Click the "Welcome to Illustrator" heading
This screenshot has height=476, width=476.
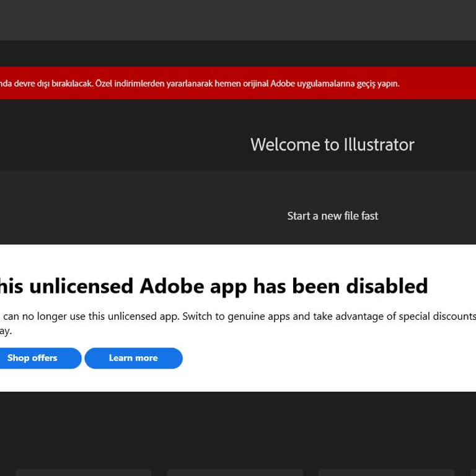332,144
